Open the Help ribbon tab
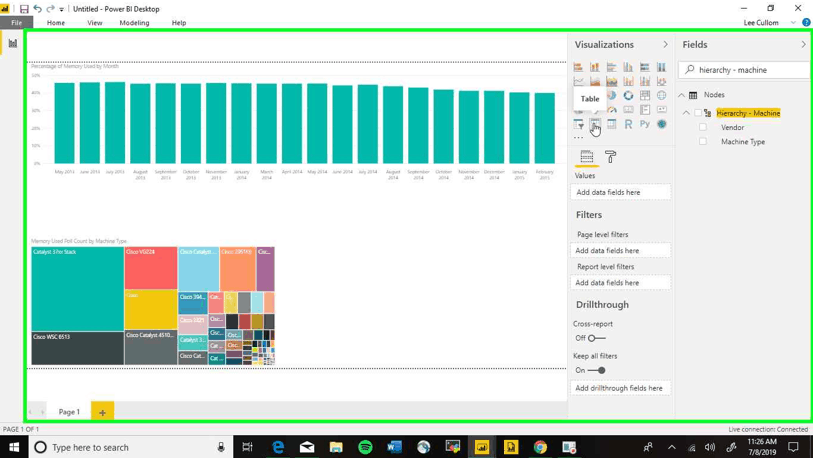Image resolution: width=815 pixels, height=459 pixels. click(x=179, y=23)
